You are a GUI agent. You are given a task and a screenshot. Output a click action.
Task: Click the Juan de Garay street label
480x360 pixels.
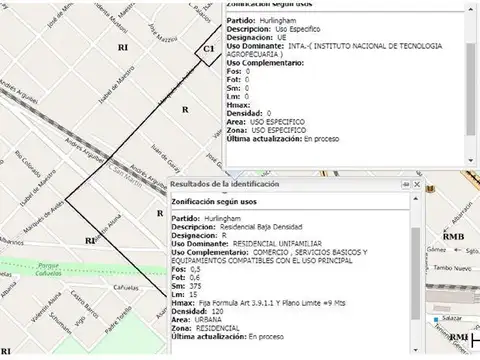click(166, 158)
